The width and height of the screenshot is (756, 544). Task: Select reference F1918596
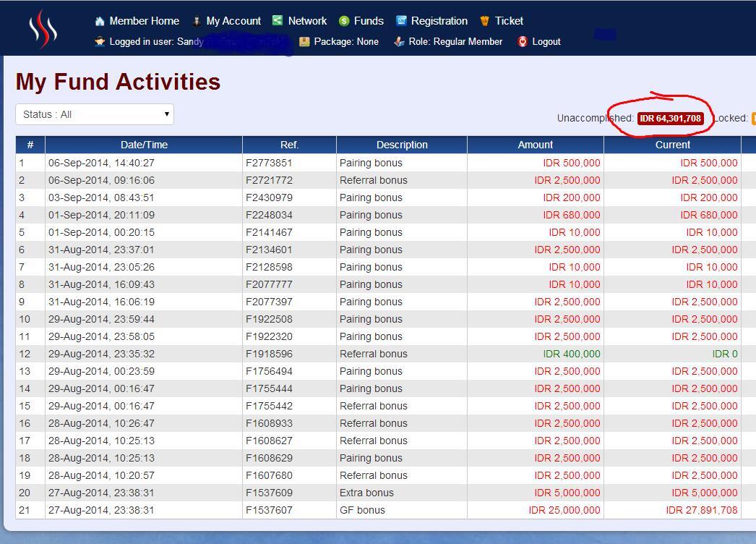click(269, 354)
